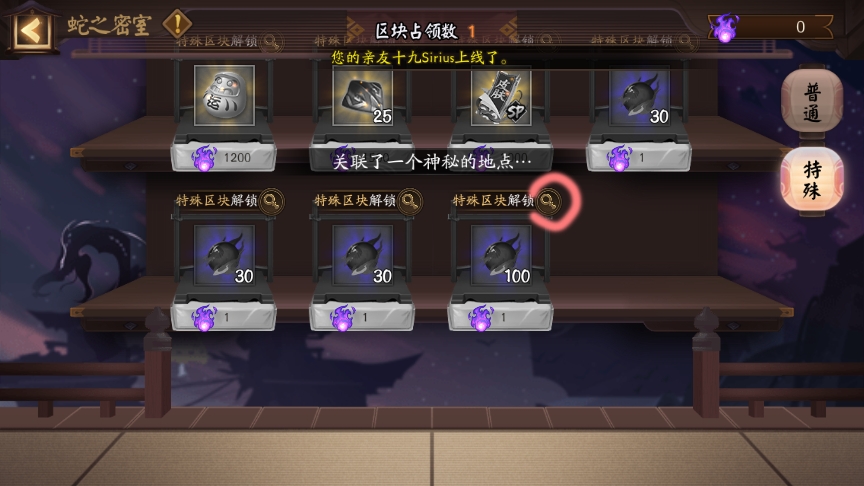Click the circled magnifier above 100 item
This screenshot has width=864, height=486.
[x=548, y=201]
